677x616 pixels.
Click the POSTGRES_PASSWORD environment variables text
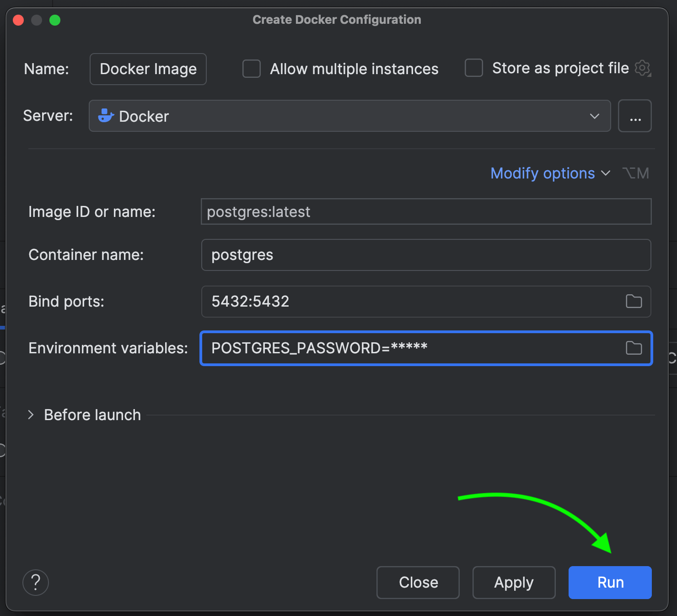tap(319, 348)
